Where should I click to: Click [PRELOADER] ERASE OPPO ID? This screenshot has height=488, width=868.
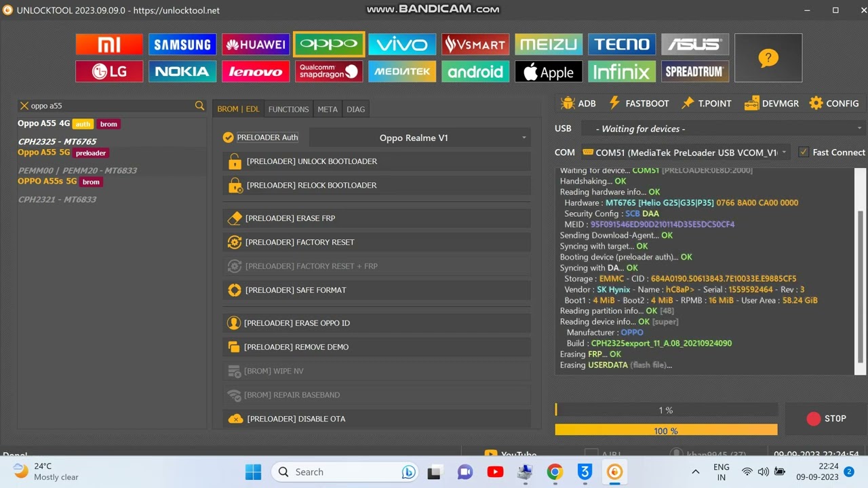pyautogui.click(x=376, y=323)
